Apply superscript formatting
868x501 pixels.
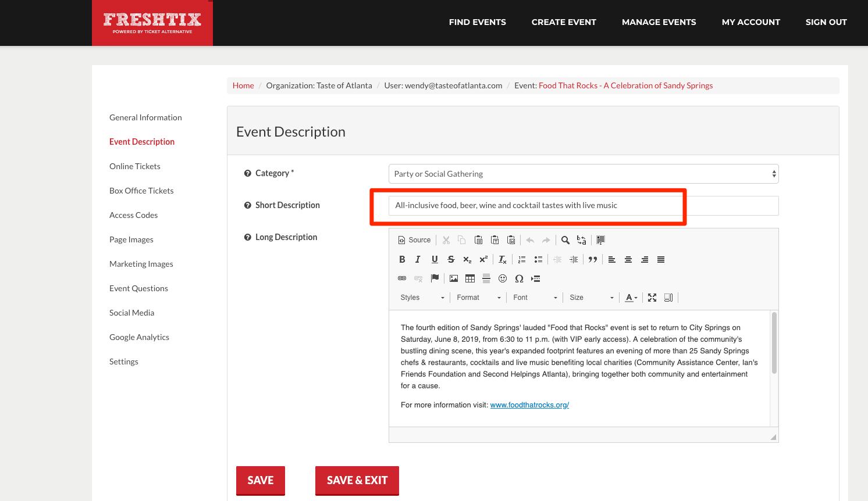[483, 259]
